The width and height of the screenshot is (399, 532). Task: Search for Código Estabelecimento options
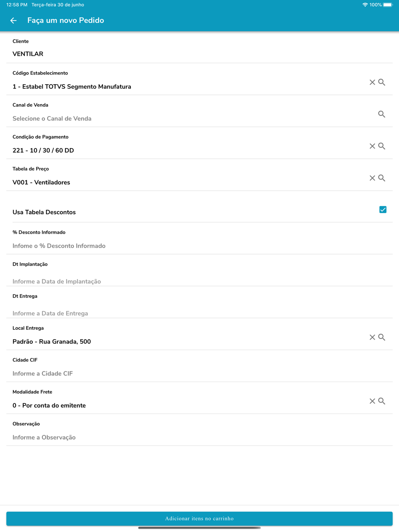coord(382,82)
